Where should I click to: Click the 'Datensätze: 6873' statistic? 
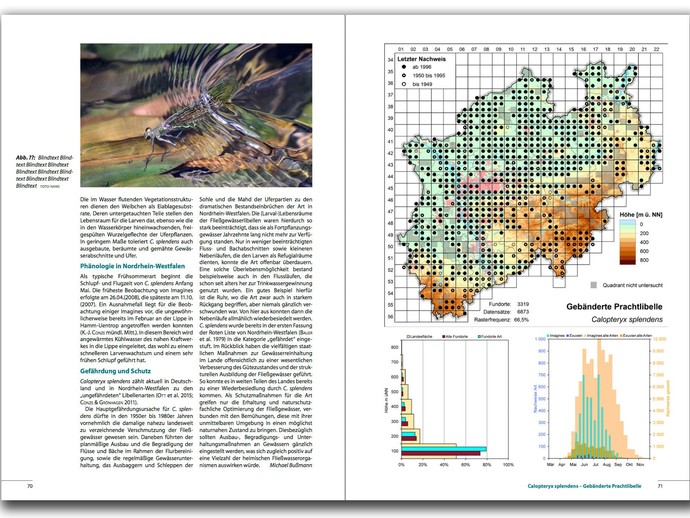click(506, 312)
